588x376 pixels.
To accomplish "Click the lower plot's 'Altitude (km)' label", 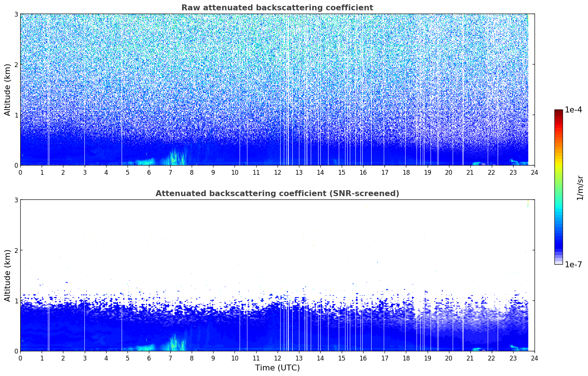I will pos(8,275).
